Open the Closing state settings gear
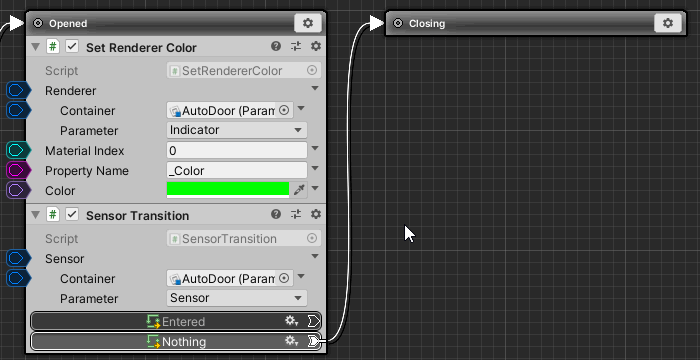 pyautogui.click(x=668, y=23)
